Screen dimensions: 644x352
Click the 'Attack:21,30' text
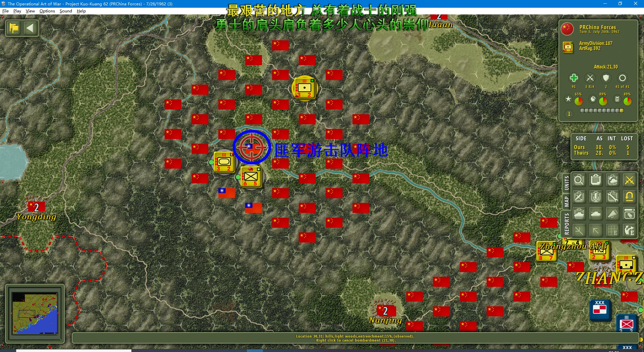pos(606,67)
